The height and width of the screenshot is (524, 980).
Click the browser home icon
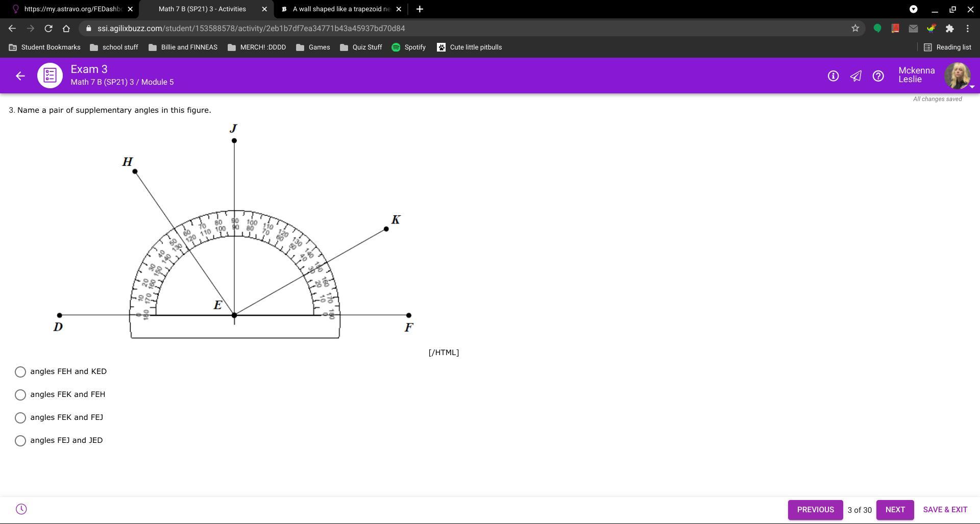click(x=66, y=29)
